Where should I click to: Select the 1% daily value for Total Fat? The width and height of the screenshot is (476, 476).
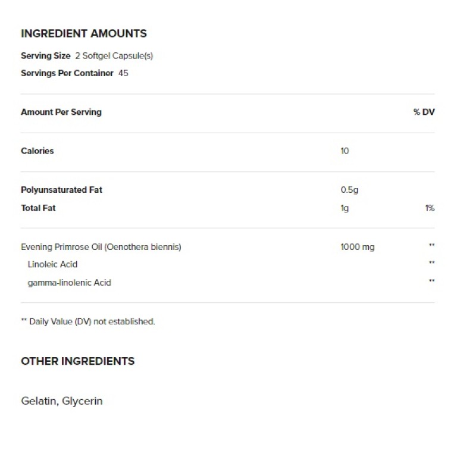430,208
